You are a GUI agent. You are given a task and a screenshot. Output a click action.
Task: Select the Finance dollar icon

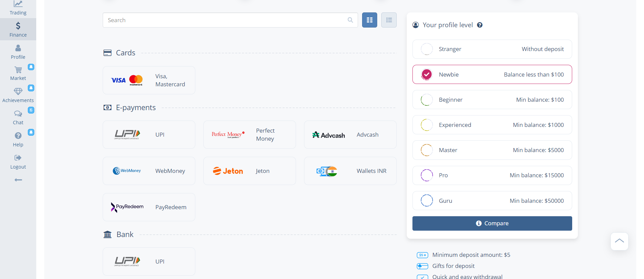tap(18, 26)
